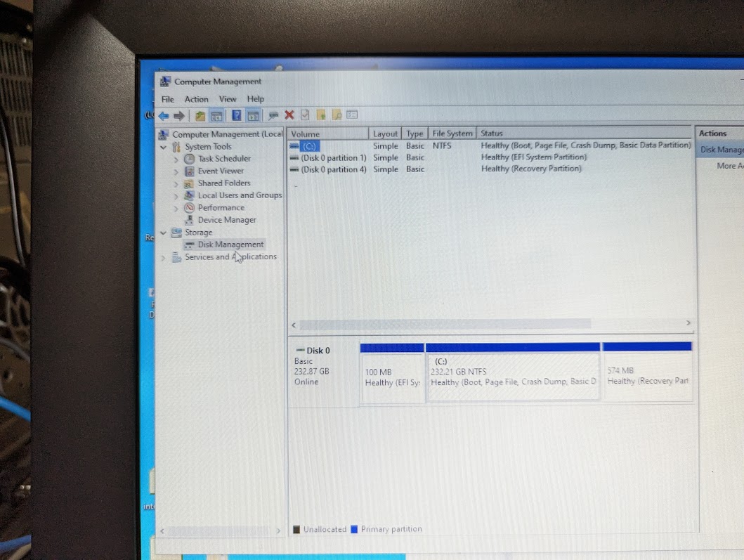
Task: Select Disk Management under the Actions pane
Action: point(721,149)
